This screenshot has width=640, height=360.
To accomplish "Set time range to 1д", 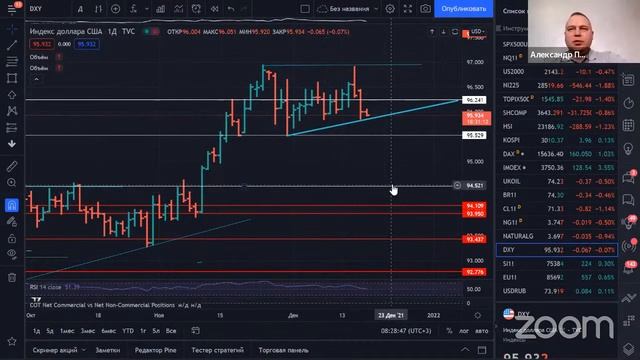I will [36, 331].
